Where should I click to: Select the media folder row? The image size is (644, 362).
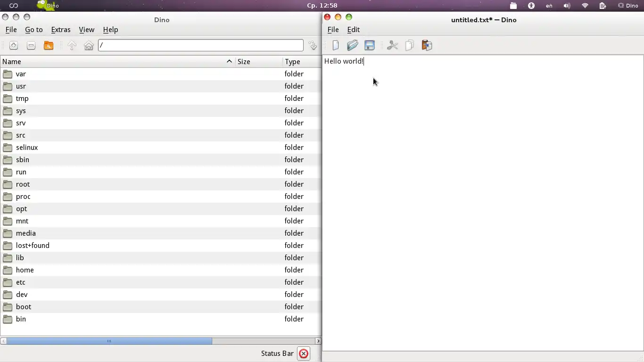coord(161,233)
